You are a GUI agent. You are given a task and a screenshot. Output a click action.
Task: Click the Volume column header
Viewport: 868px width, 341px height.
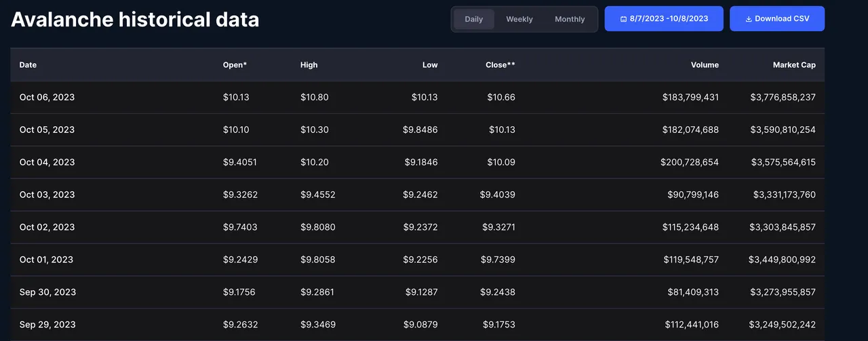coord(705,65)
